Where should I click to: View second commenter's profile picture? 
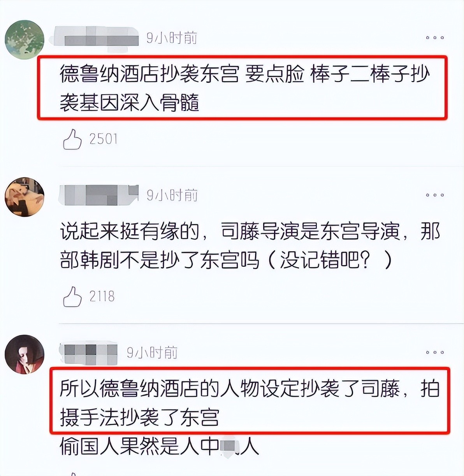pos(24,197)
